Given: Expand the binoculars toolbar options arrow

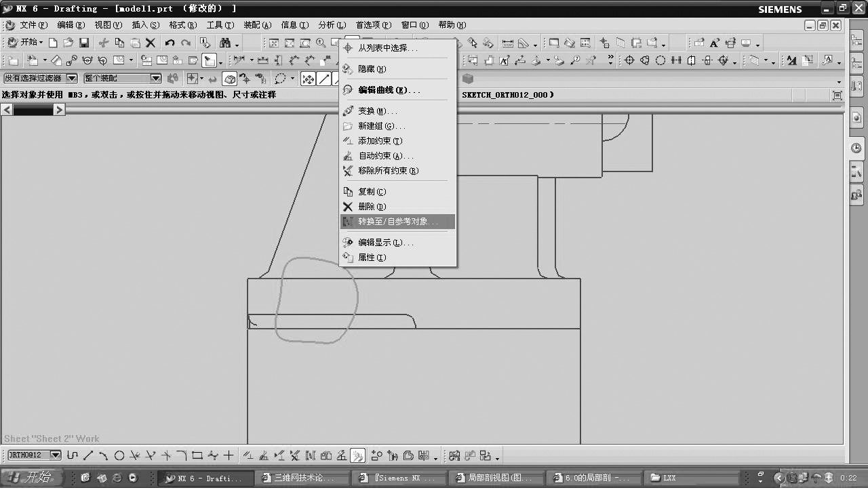Looking at the screenshot, I should [x=237, y=45].
